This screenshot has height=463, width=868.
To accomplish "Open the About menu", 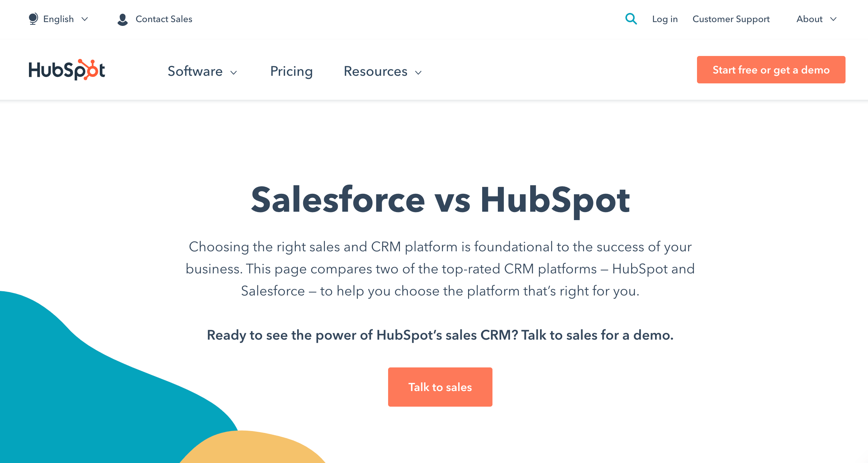I will (x=810, y=19).
